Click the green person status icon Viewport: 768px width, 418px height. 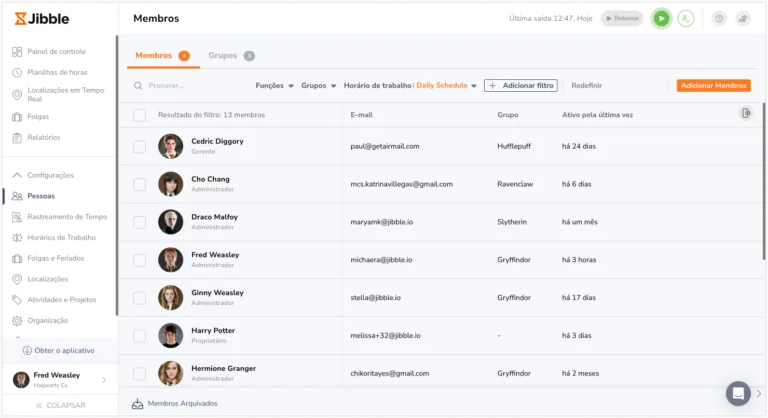pyautogui.click(x=686, y=19)
